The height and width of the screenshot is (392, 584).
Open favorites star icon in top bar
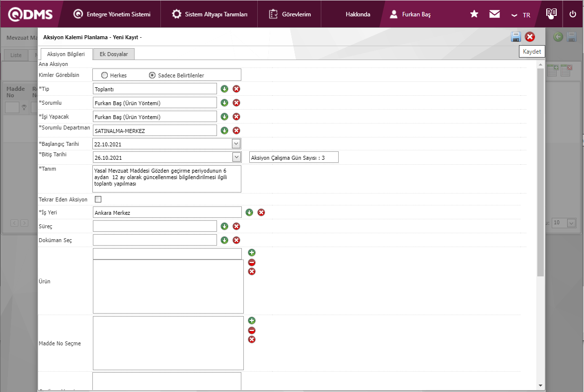[x=474, y=14]
